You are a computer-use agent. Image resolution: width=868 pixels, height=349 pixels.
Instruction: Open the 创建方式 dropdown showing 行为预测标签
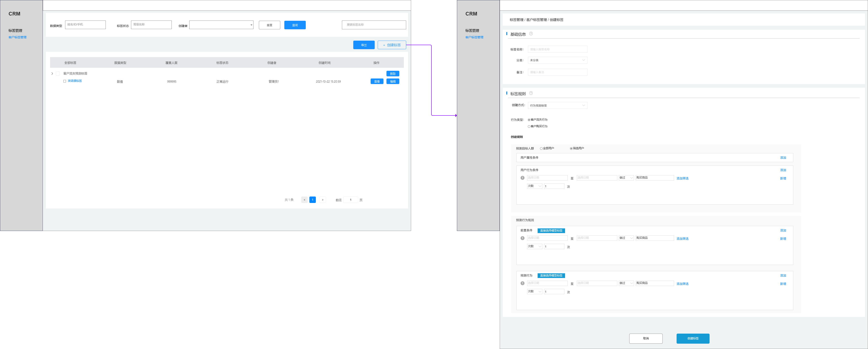point(558,106)
